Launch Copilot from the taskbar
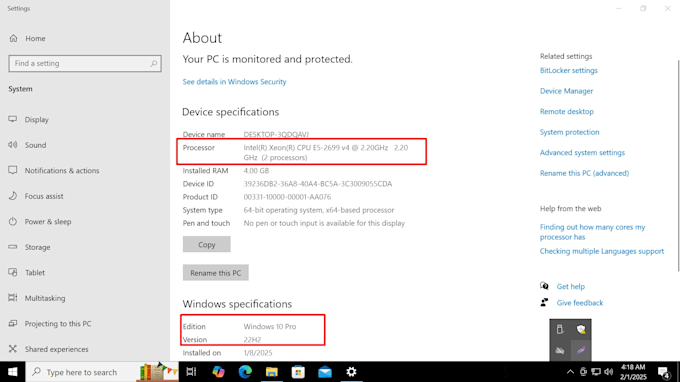This screenshot has height=382, width=680. (218, 372)
